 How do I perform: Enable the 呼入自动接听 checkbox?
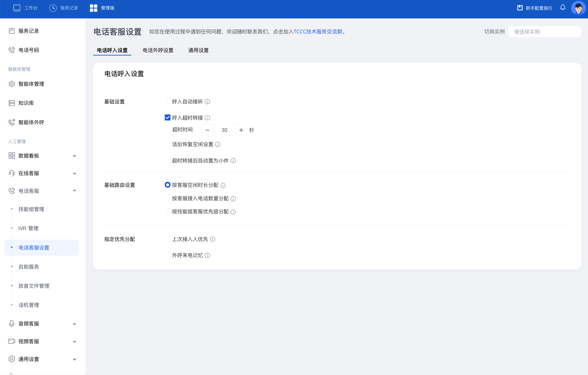point(168,102)
